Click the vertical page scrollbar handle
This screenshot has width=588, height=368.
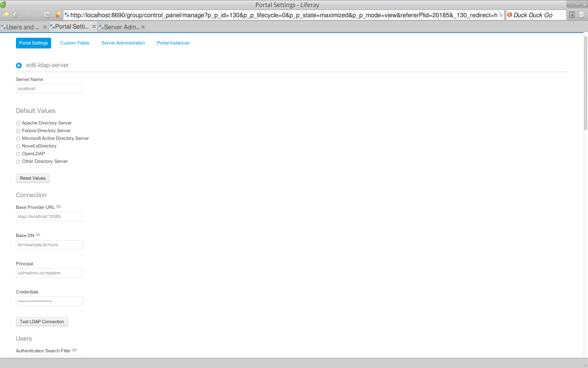586,83
